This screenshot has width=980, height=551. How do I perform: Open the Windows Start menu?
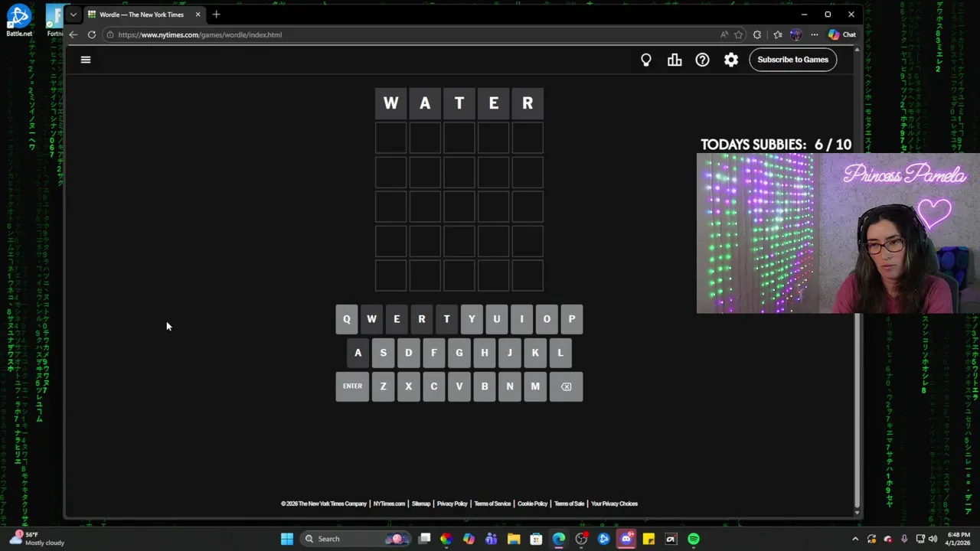[x=286, y=539]
